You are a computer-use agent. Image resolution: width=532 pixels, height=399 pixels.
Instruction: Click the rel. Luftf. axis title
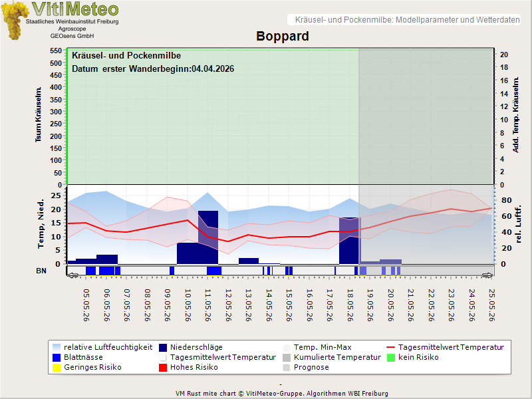(x=519, y=224)
